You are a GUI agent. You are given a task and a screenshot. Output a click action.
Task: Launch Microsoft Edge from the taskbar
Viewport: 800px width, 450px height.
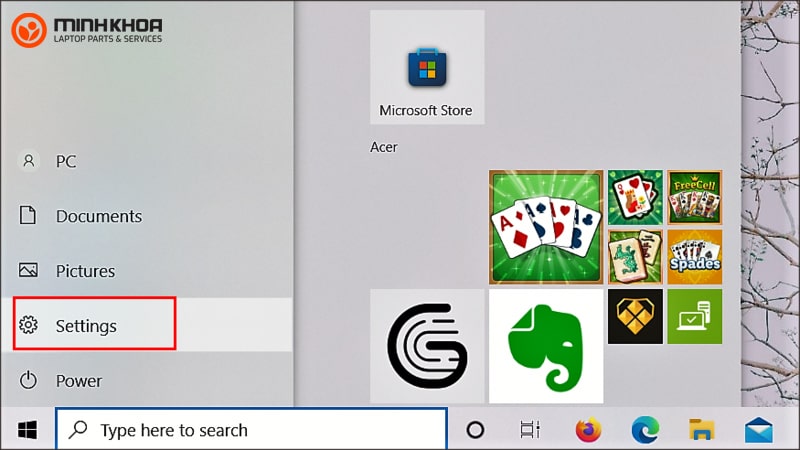645,430
